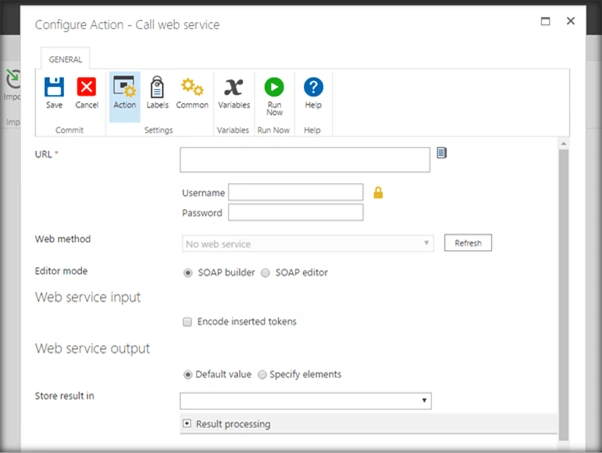Click the scrollbar up arrow
602x453 pixels.
(563, 144)
